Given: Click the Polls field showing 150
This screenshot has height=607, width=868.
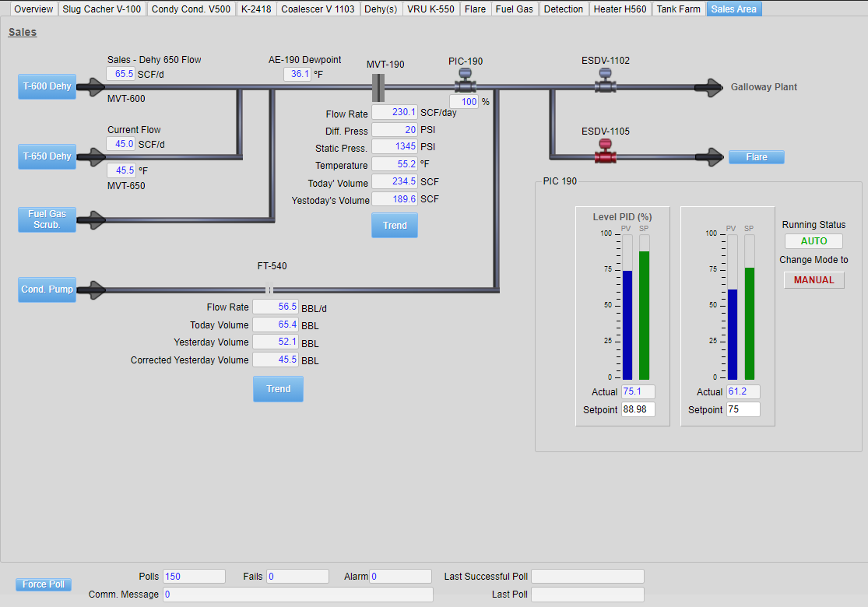Looking at the screenshot, I should tap(195, 577).
